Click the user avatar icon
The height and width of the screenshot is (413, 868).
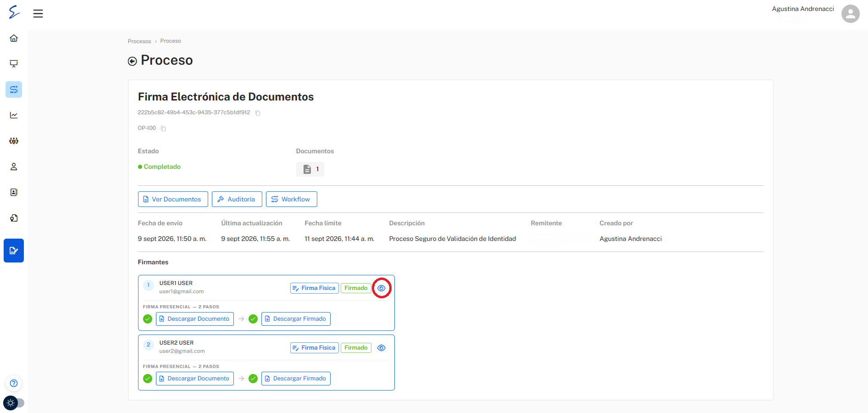[851, 13]
